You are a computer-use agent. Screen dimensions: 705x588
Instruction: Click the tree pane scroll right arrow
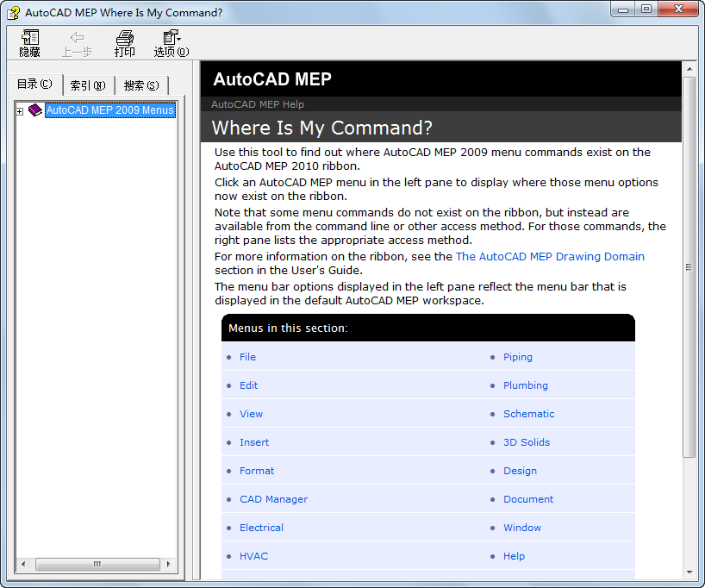click(x=169, y=564)
